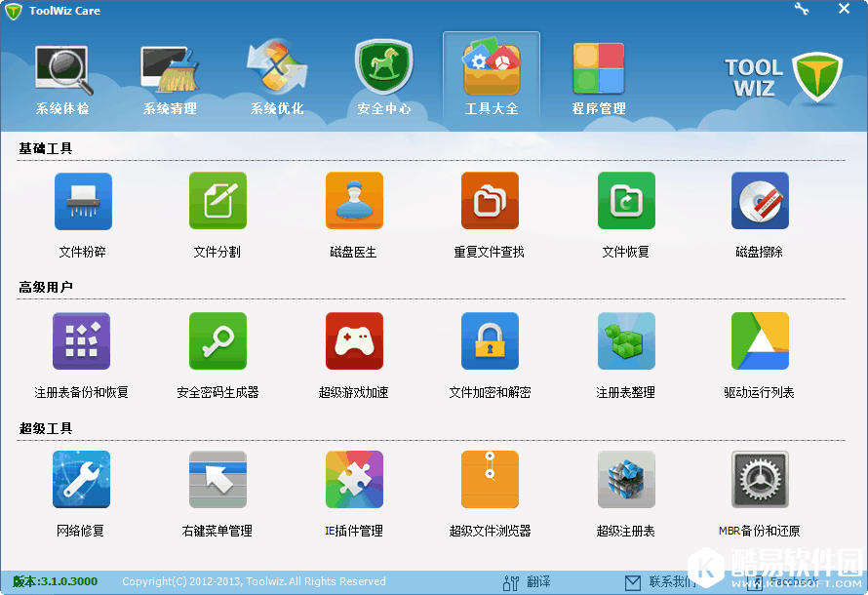Launch 超级游戏加速 game booster
Screen dimensions: 868x595
coord(354,341)
